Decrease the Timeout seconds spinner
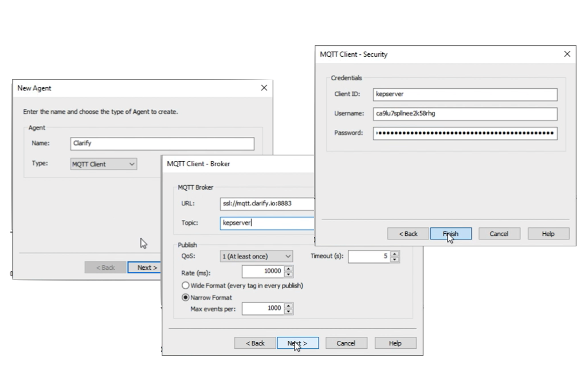This screenshot has width=588, height=385. 394,259
